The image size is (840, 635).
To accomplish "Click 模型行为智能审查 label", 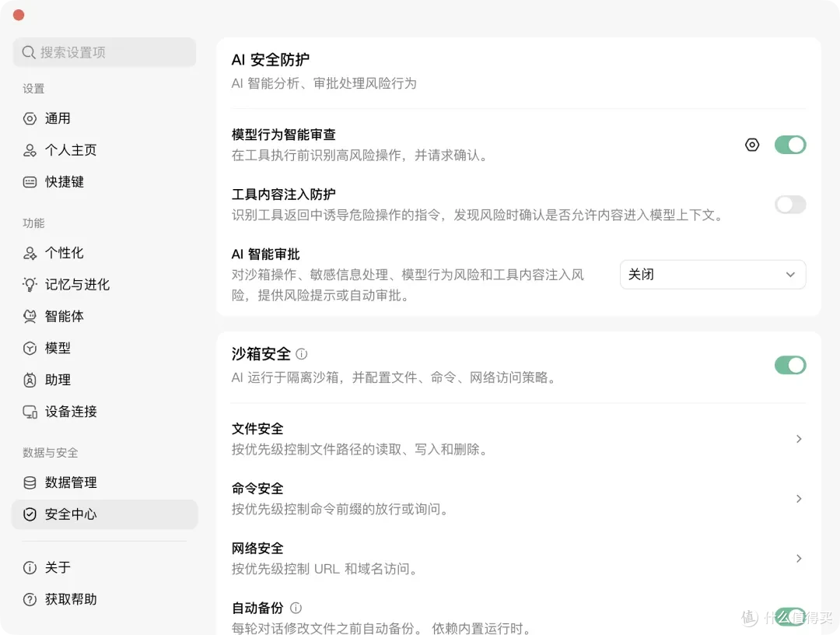I will tap(283, 135).
